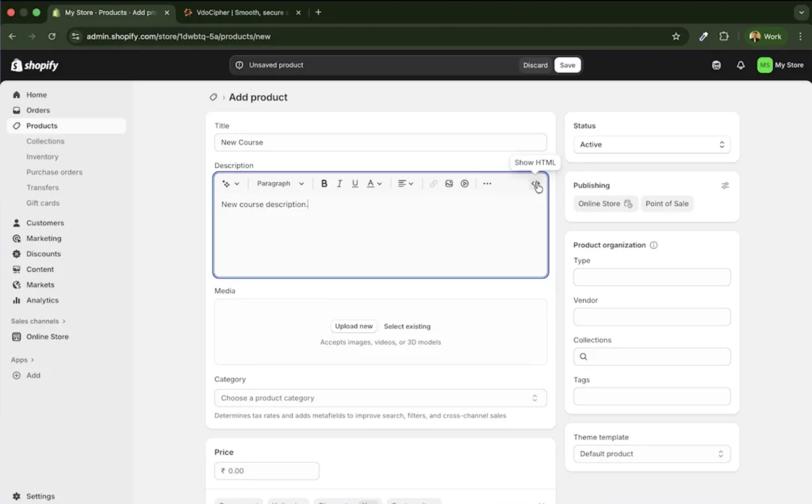Reload the page in browser
Screen dimensions: 812x504
(x=52, y=36)
